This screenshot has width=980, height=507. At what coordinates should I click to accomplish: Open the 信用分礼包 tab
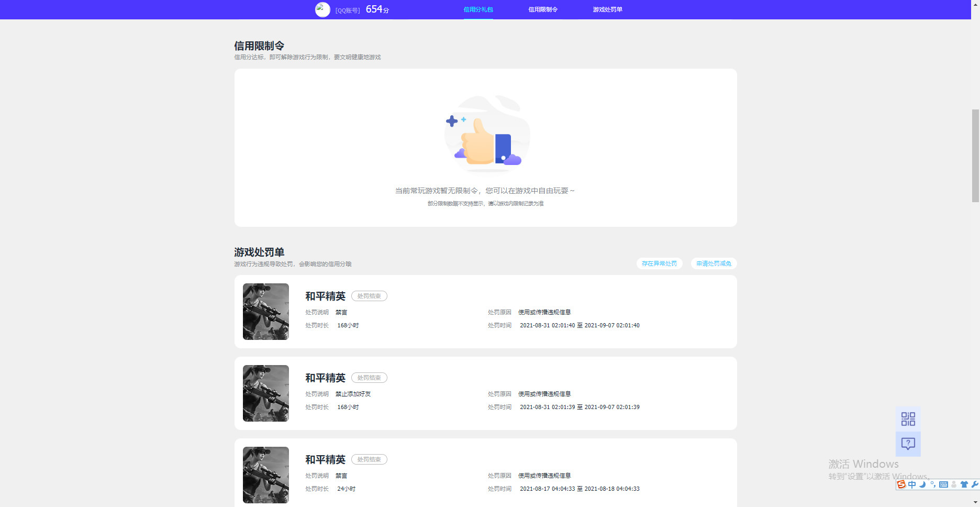tap(478, 9)
